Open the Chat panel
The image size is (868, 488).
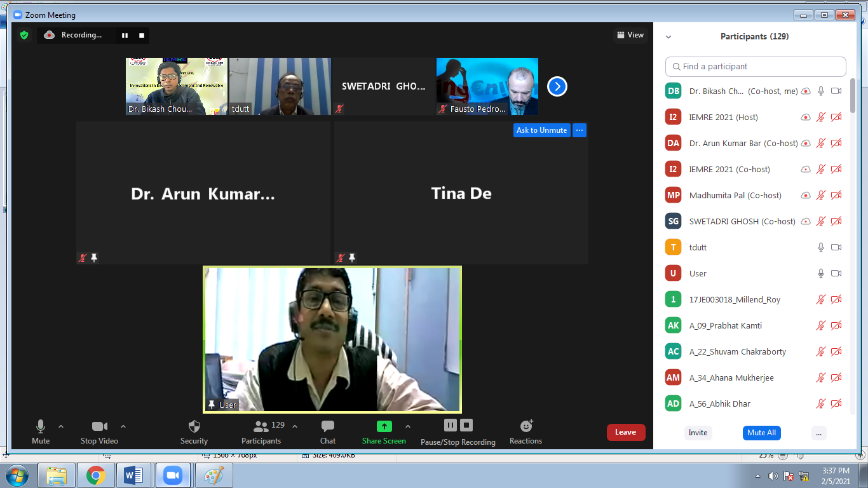(327, 426)
